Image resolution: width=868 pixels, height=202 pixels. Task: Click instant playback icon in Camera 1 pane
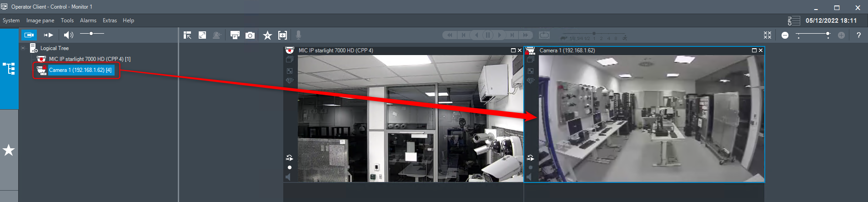[531, 158]
